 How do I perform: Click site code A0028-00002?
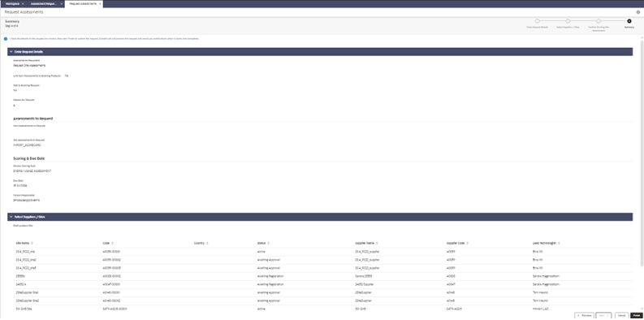point(111,276)
